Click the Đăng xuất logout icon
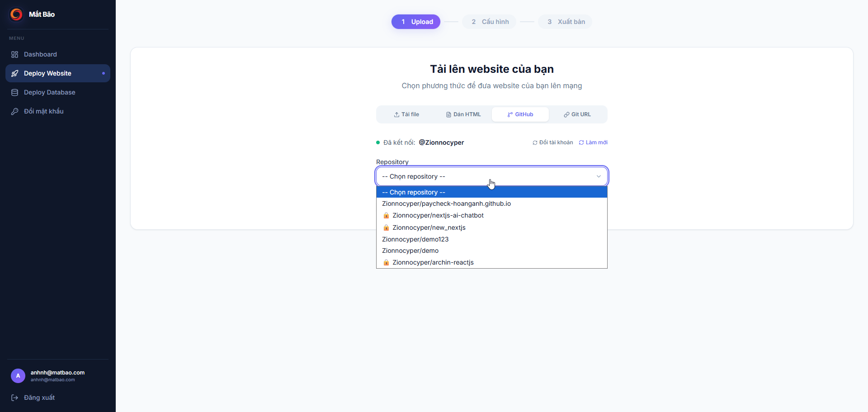Screen dimensions: 868x412 coord(14,398)
